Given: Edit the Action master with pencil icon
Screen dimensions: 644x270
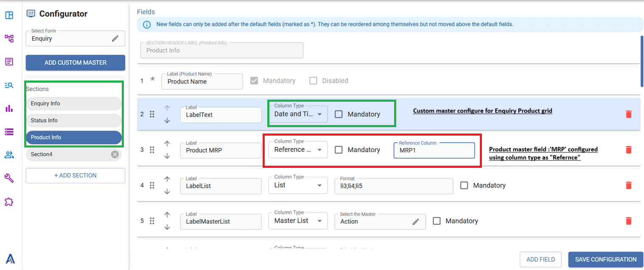Looking at the screenshot, I should (416, 222).
